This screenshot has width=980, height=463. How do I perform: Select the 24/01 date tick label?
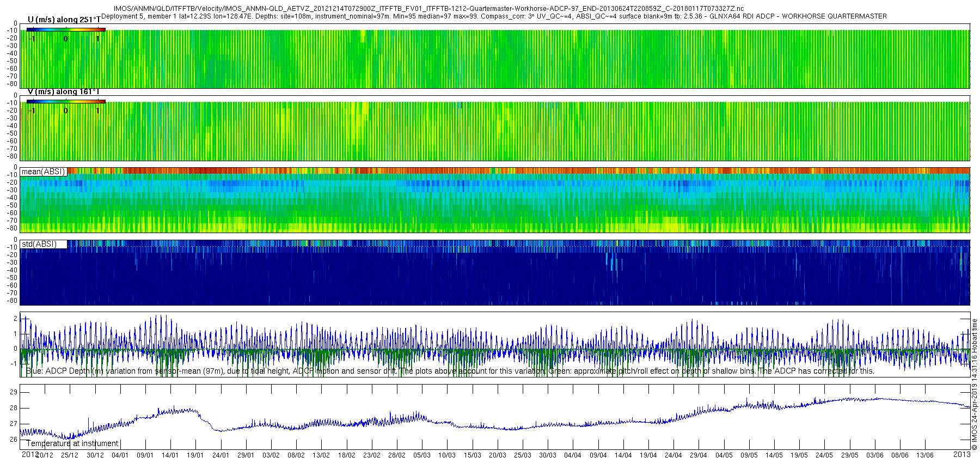coord(220,455)
